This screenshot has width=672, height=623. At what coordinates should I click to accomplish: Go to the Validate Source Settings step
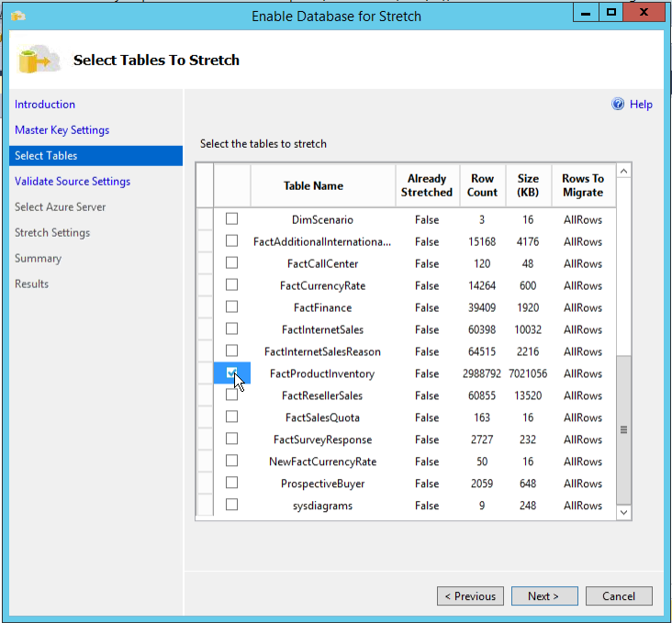click(73, 182)
